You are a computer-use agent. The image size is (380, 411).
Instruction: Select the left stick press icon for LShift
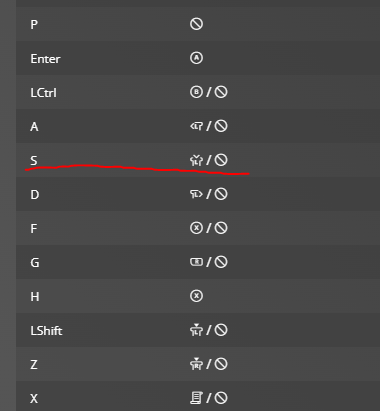[x=196, y=330]
